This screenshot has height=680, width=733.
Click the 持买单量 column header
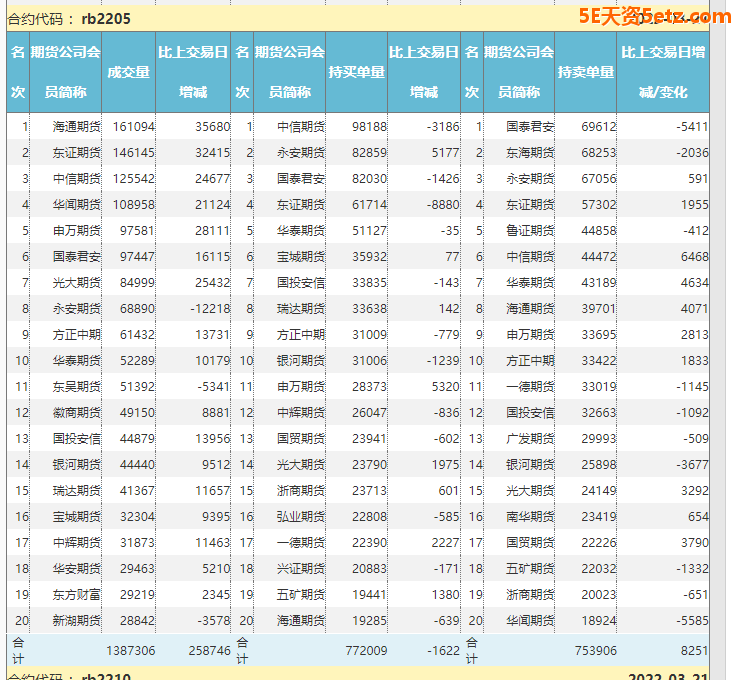356,72
